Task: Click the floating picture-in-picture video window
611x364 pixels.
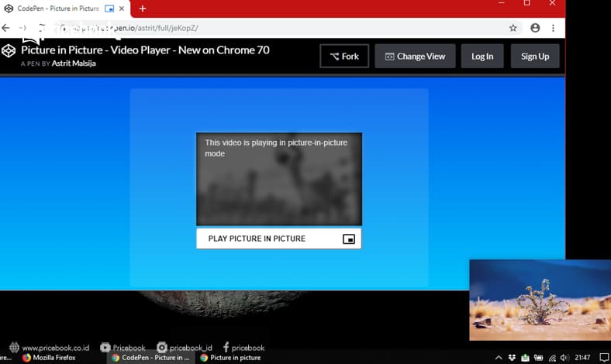Action: coord(540,300)
